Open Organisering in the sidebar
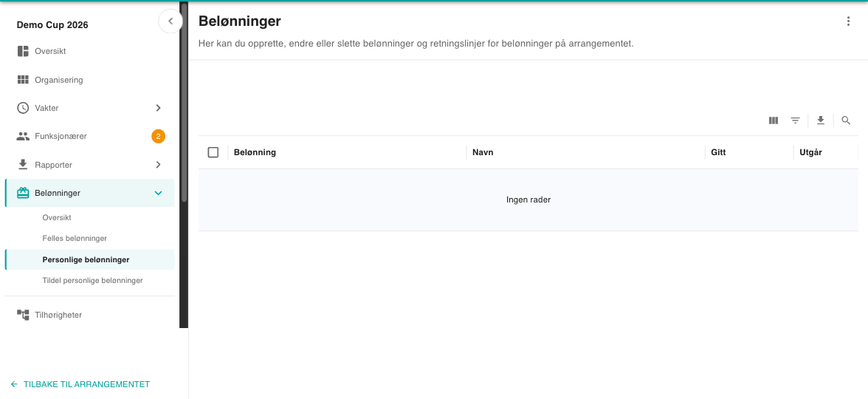The height and width of the screenshot is (399, 868). [x=90, y=80]
